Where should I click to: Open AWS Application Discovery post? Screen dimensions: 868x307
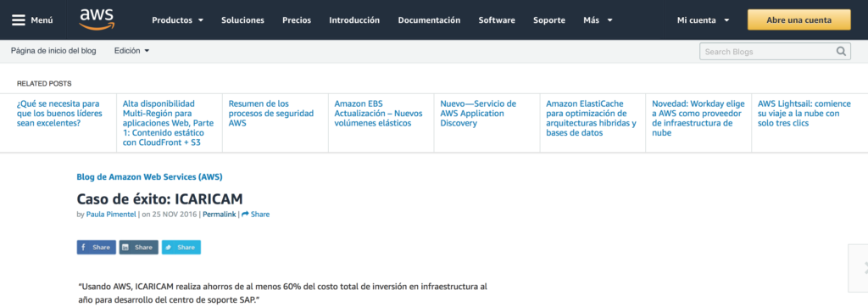(478, 113)
